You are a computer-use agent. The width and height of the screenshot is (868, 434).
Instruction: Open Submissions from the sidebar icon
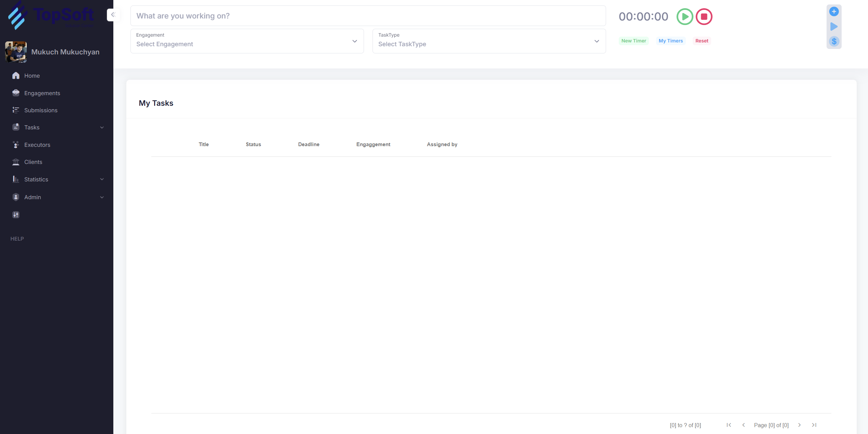pos(16,110)
